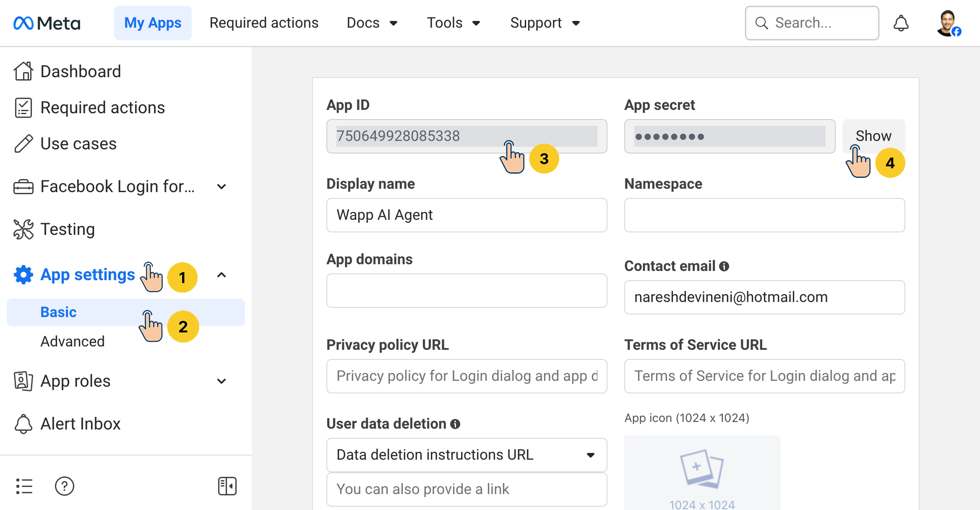Open App settings in the sidebar
980x510 pixels.
(88, 275)
